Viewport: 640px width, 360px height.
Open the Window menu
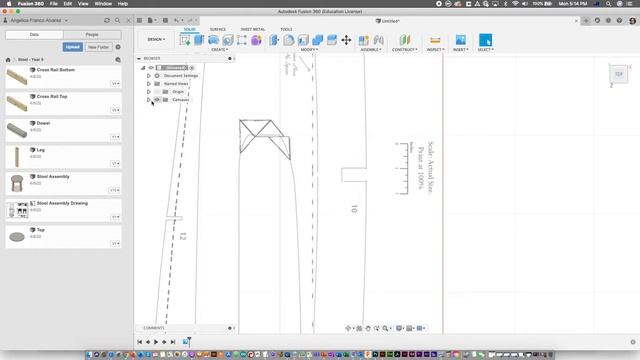(103, 4)
